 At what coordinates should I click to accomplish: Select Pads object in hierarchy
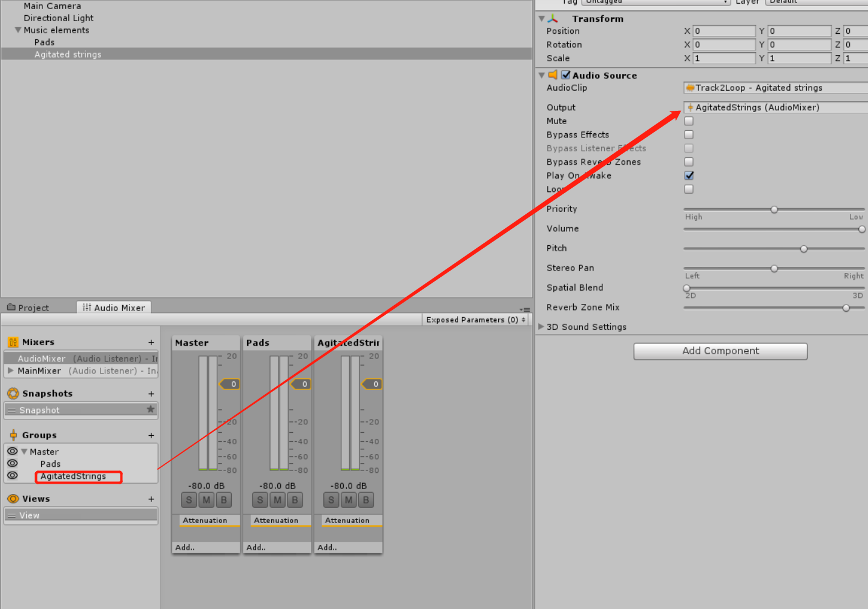pos(44,42)
